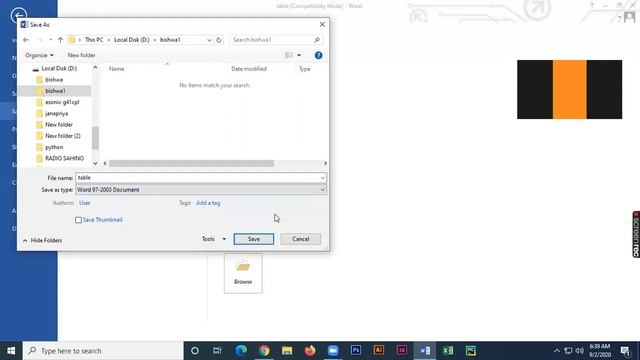Select New folder (2) in tree

point(62,136)
